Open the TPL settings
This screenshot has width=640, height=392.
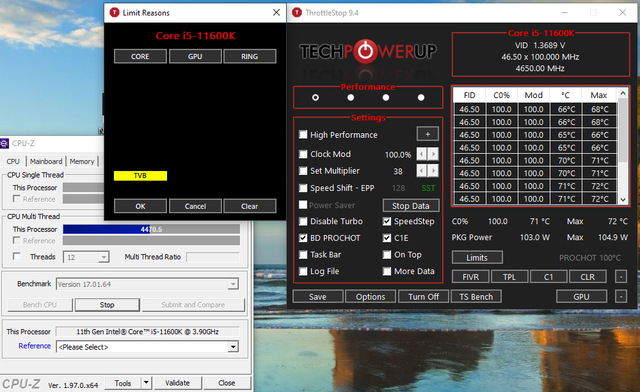[x=509, y=277]
